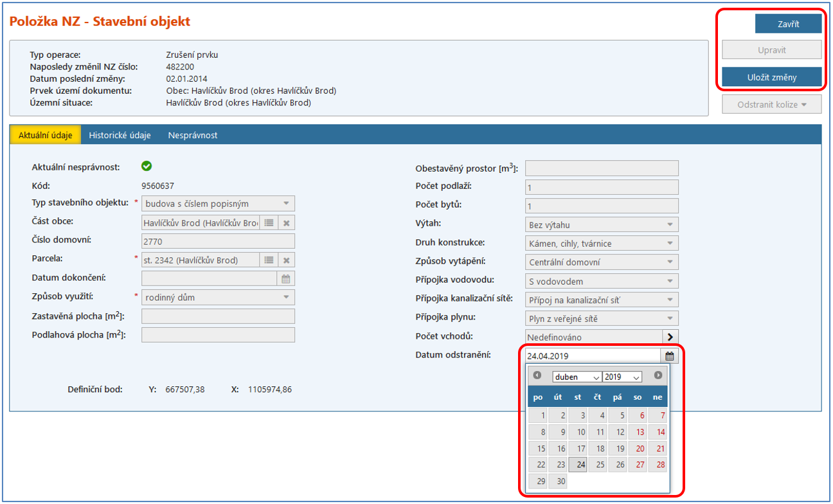Open the month dropdown showing duben
Image resolution: width=833 pixels, height=504 pixels.
tap(577, 377)
